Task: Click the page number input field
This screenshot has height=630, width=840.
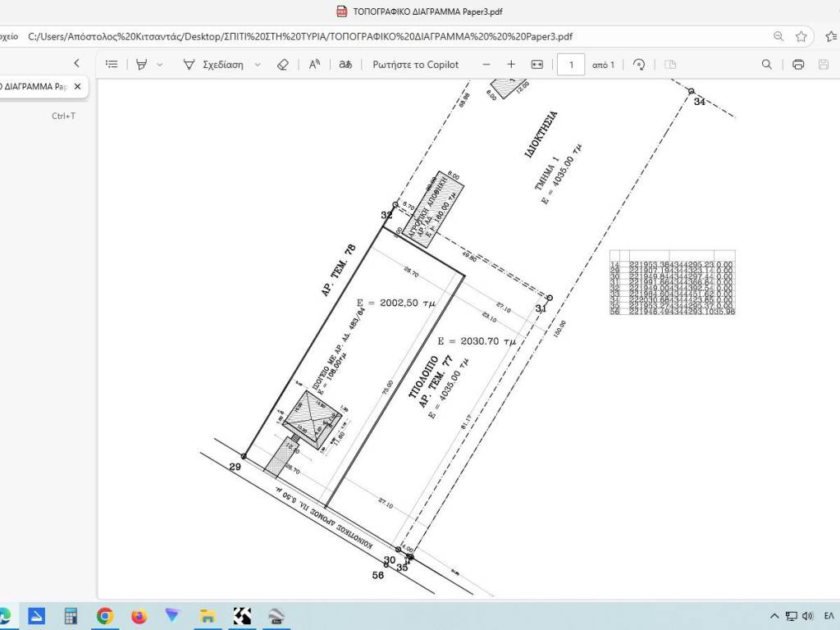Action: (x=571, y=64)
